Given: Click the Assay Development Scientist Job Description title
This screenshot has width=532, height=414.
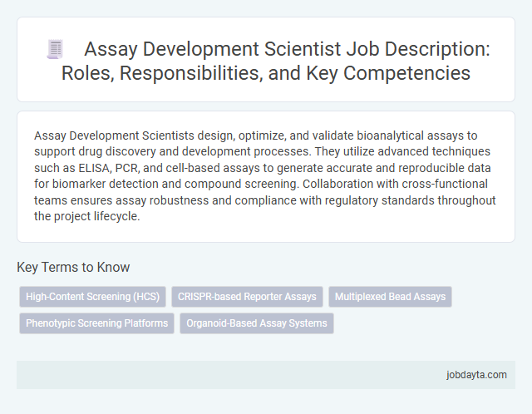Looking at the screenshot, I should coord(275,61).
